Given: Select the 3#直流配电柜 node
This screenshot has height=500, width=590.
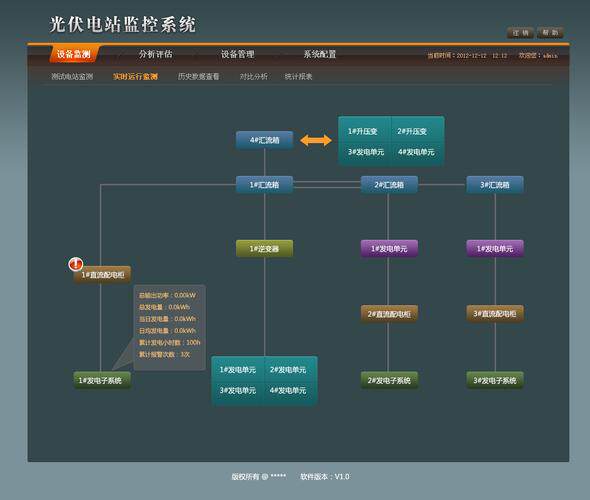Looking at the screenshot, I should click(x=495, y=314).
